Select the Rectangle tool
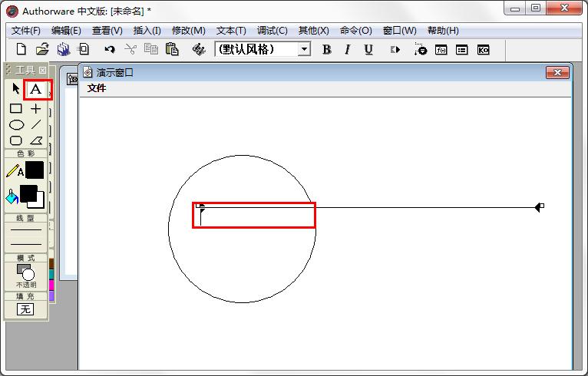The width and height of the screenshot is (588, 376). click(x=16, y=109)
